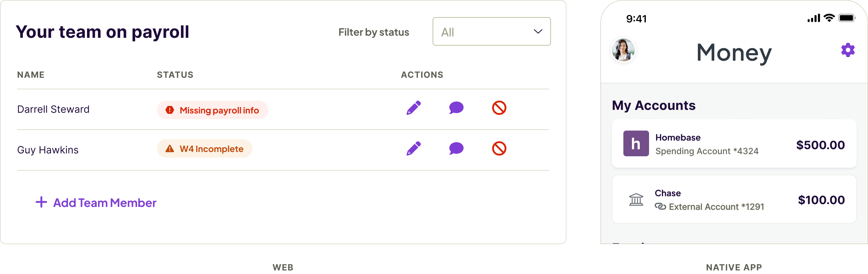Screen dimensions: 868x274
Task: Click the block icon for Guy Hawkins
Action: coord(499,149)
